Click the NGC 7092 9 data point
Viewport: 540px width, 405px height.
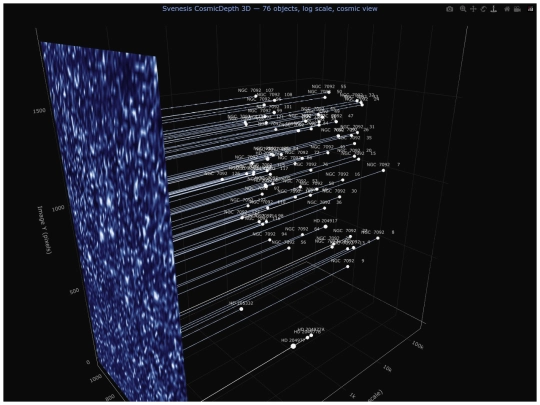pyautogui.click(x=347, y=267)
